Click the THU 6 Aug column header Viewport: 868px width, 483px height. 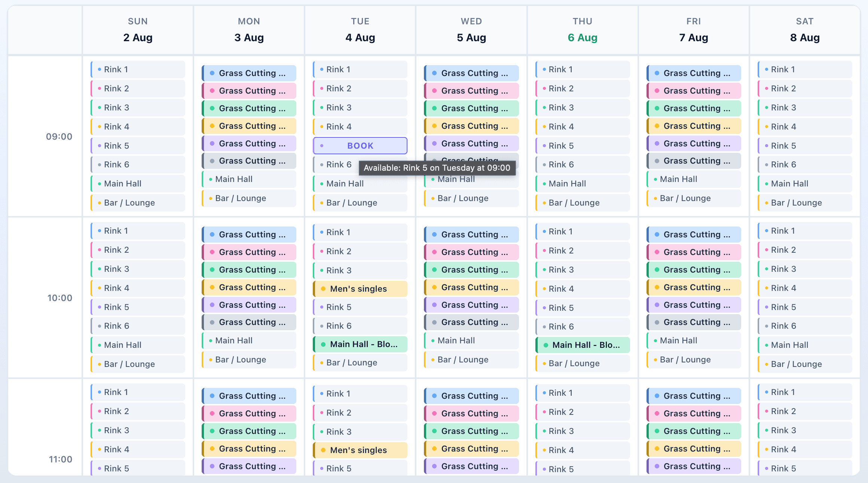(x=583, y=30)
